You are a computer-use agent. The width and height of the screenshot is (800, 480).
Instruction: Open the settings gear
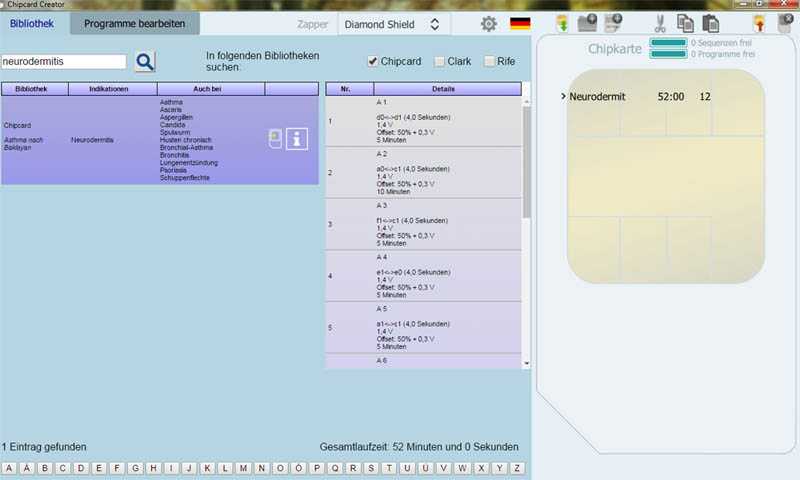(x=488, y=24)
